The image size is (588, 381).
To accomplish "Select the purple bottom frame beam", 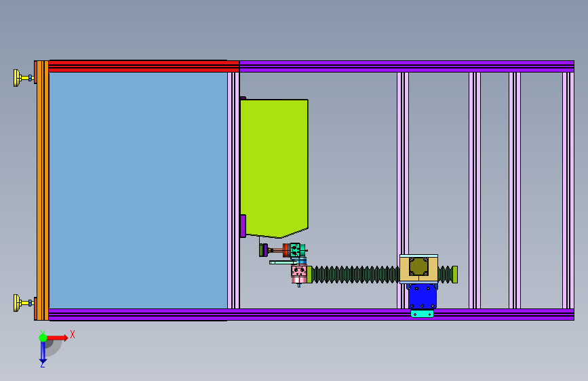I will (x=311, y=315).
